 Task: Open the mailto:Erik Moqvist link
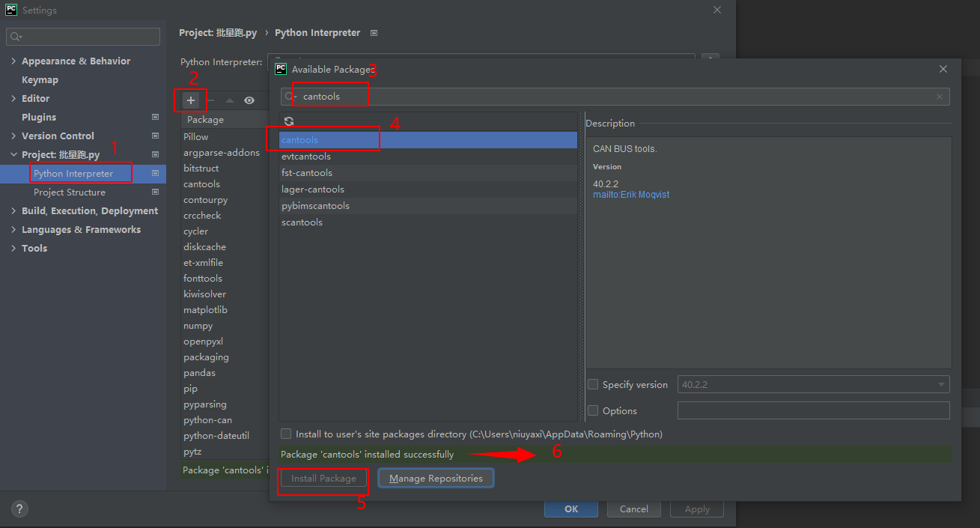(631, 194)
